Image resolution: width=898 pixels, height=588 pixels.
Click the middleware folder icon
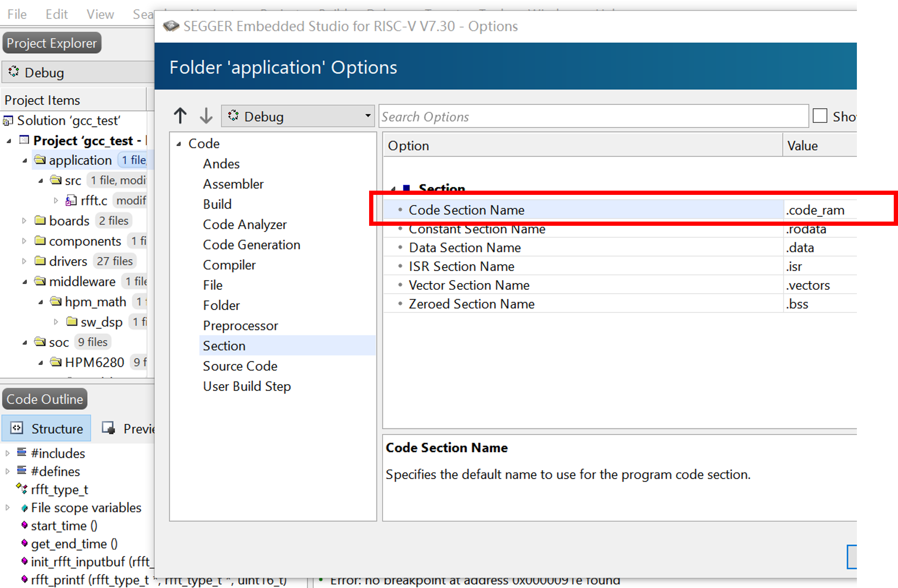[x=40, y=281]
